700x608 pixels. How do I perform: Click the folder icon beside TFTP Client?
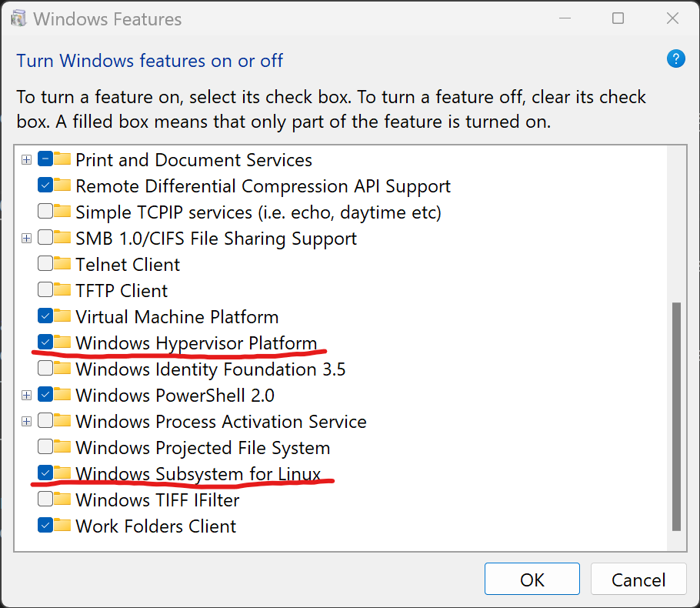tap(62, 289)
